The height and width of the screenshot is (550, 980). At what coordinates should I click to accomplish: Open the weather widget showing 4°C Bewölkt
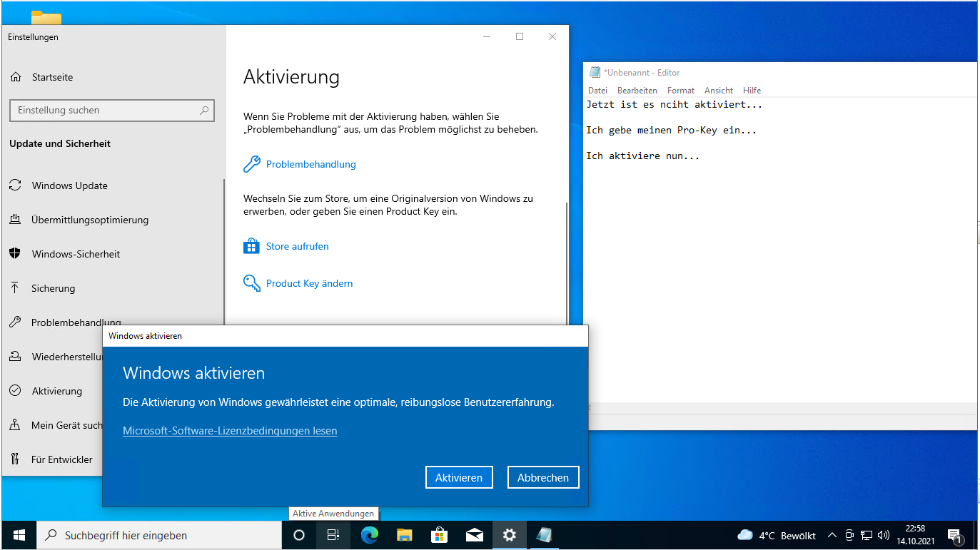[777, 535]
